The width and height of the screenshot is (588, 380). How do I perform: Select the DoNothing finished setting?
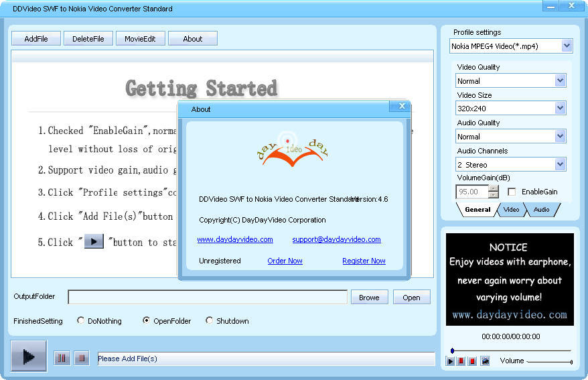(x=80, y=320)
